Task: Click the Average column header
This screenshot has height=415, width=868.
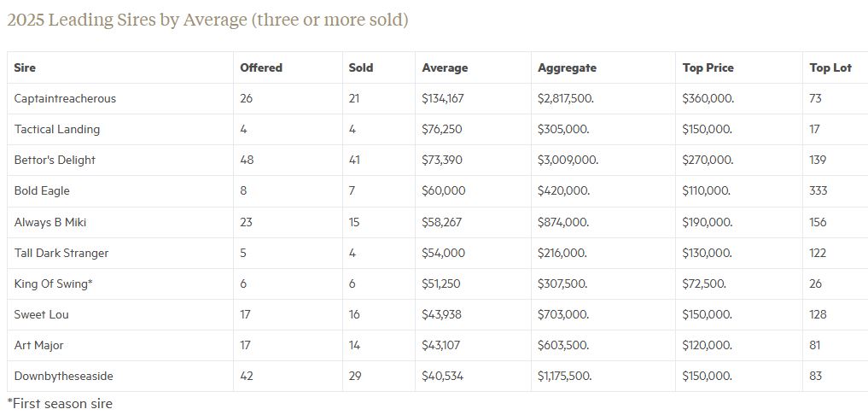Action: (445, 67)
